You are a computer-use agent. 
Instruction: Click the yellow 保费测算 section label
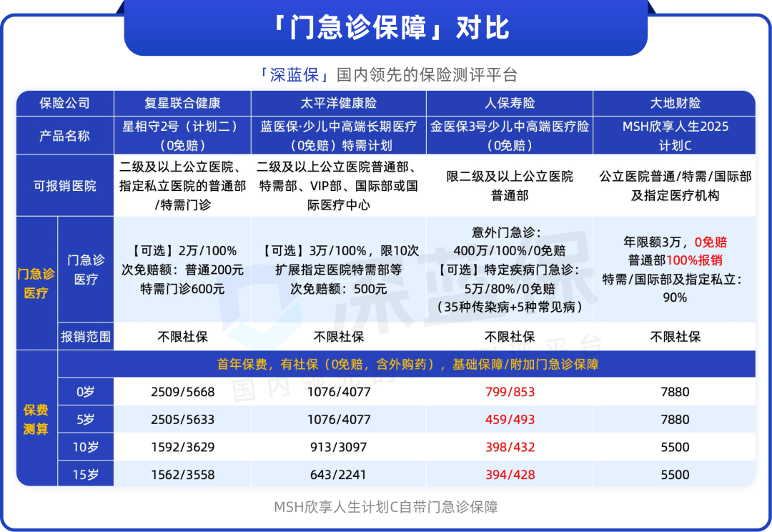click(36, 419)
